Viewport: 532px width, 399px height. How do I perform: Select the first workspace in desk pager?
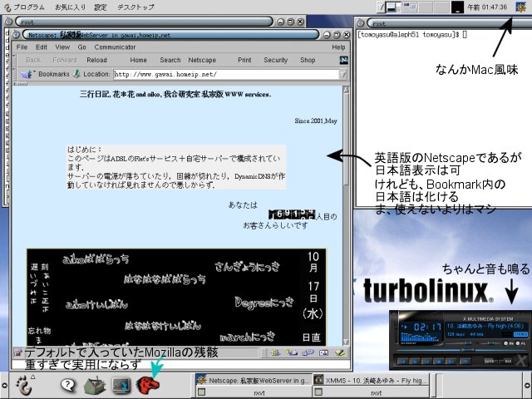click(393, 7)
